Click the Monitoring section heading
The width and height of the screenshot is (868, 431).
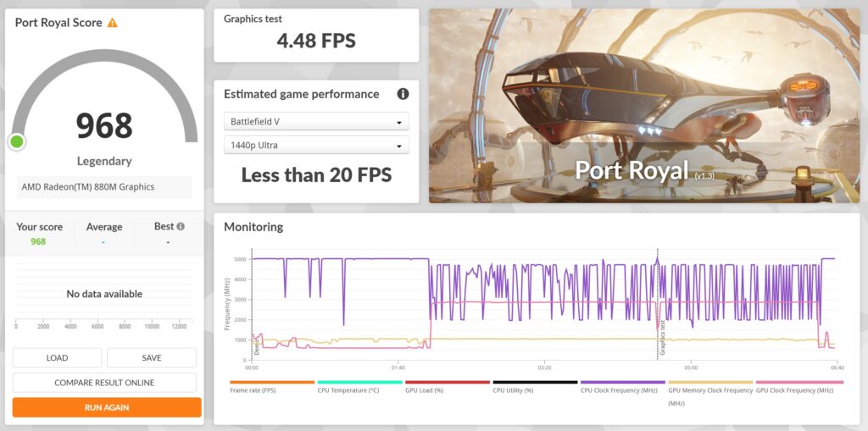pos(253,227)
